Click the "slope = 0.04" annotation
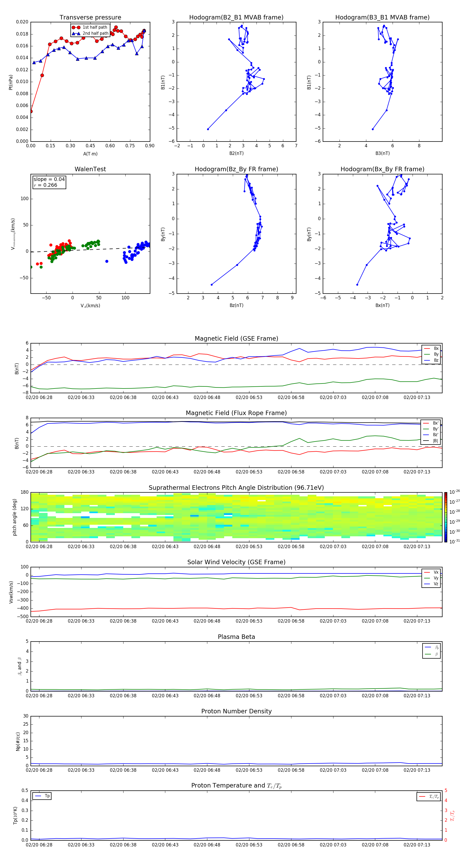Image resolution: width=473 pixels, height=868 pixels. click(x=49, y=179)
